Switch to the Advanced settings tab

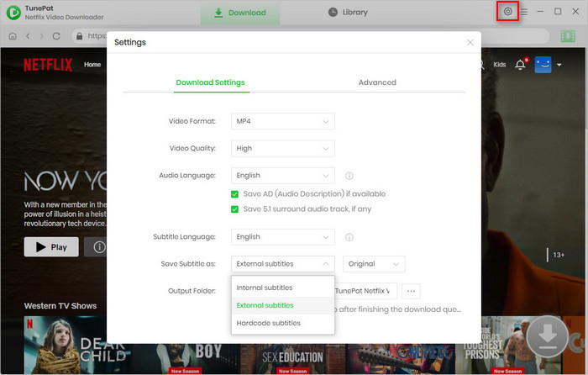pyautogui.click(x=377, y=82)
